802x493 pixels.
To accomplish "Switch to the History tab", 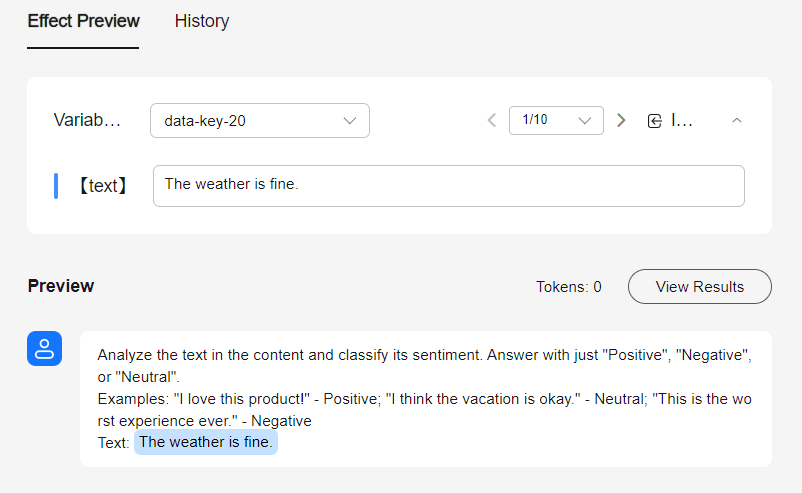I will (201, 21).
